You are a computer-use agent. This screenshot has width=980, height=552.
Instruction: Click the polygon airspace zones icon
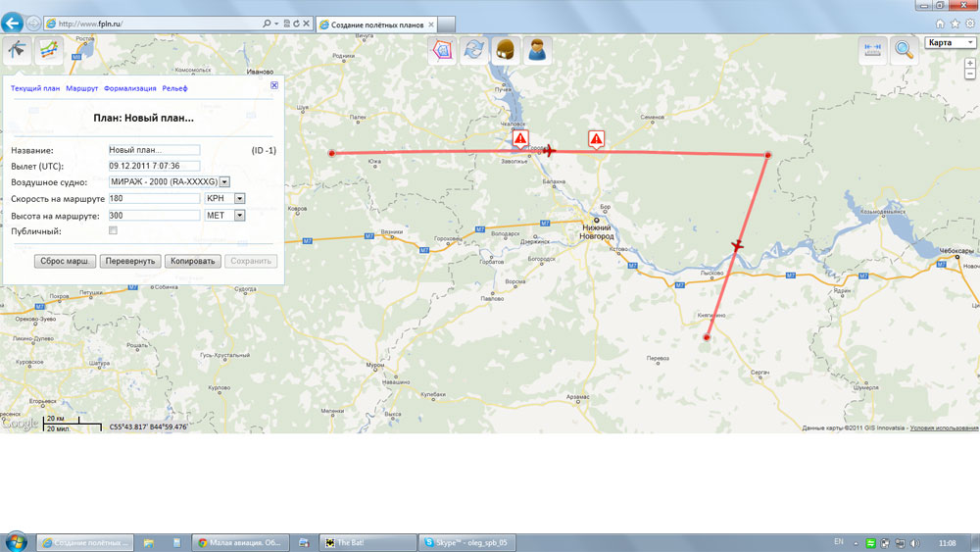(x=444, y=50)
